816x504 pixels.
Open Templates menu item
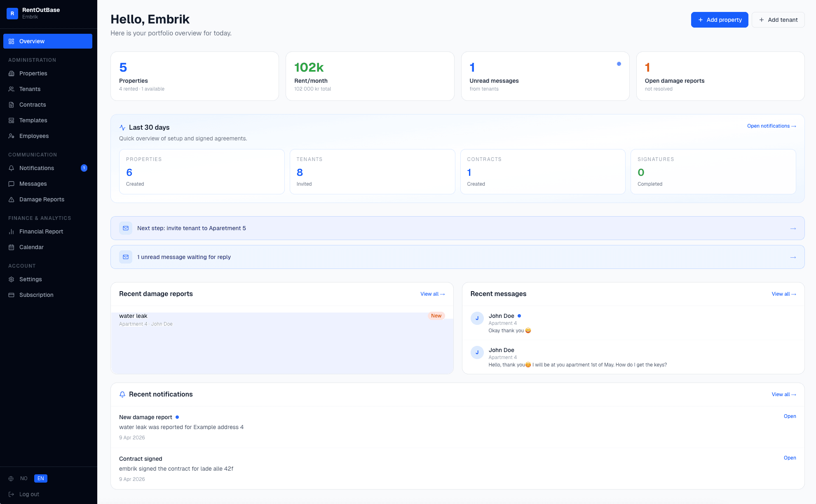33,120
